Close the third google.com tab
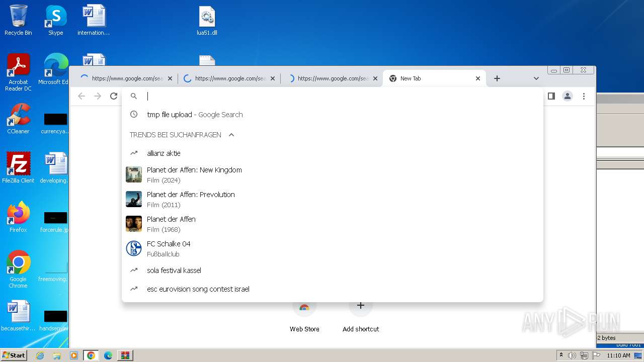Viewport: 644px width, 362px height. click(375, 78)
